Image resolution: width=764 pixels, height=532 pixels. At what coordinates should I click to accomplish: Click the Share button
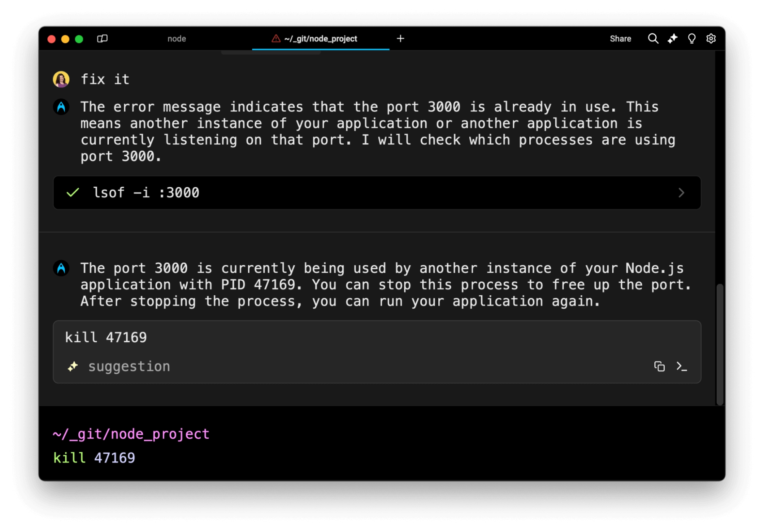(x=620, y=39)
